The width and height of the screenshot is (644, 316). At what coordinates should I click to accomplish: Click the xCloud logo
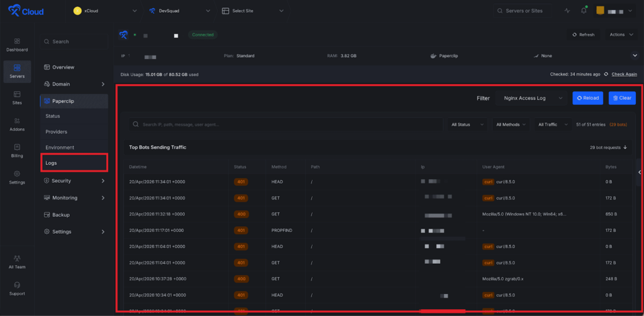pos(25,11)
